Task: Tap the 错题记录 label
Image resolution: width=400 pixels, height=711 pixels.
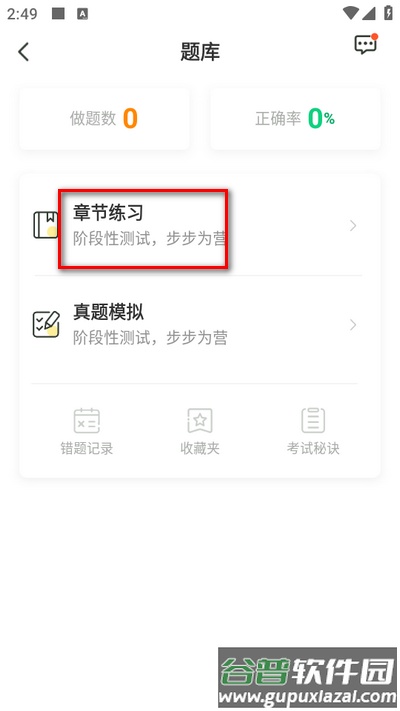Action: point(87,448)
